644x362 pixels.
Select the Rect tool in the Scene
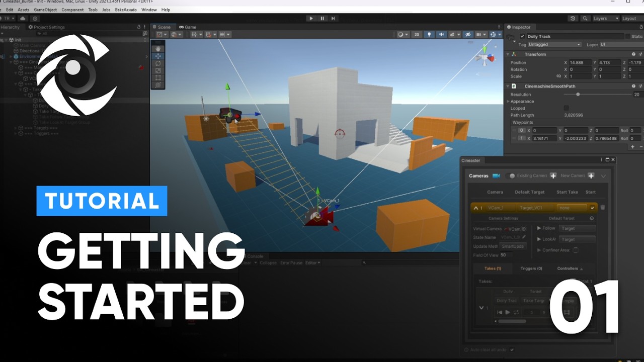(x=158, y=78)
